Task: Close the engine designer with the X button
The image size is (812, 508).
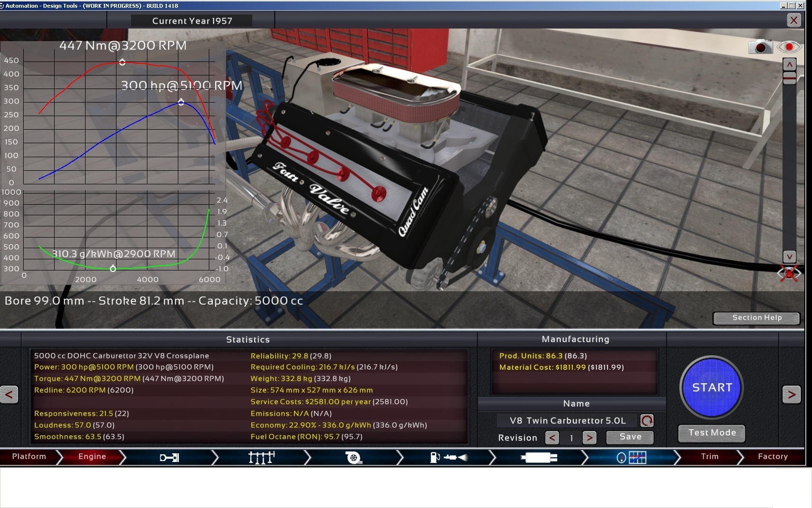Action: tap(794, 20)
